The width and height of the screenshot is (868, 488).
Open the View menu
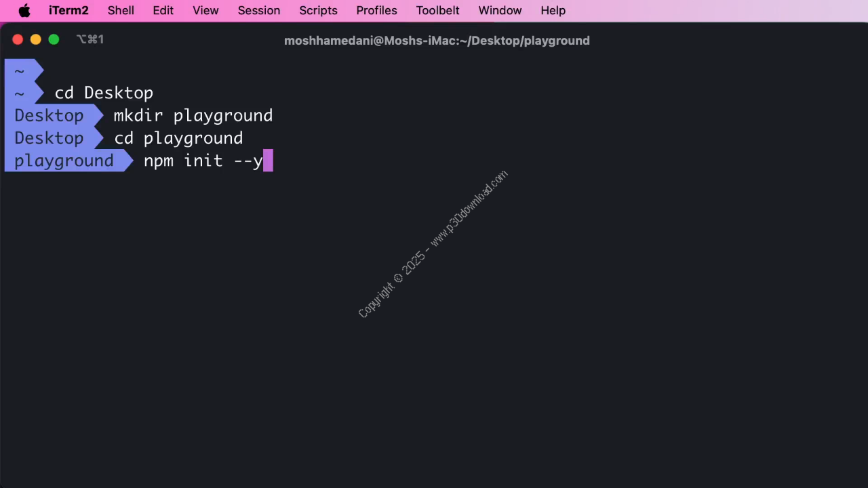pyautogui.click(x=205, y=11)
